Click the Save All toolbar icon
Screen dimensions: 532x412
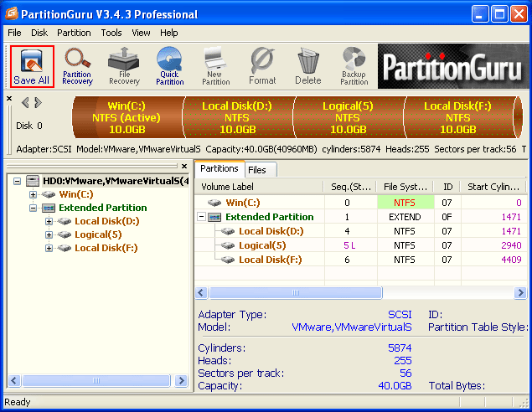click(32, 66)
